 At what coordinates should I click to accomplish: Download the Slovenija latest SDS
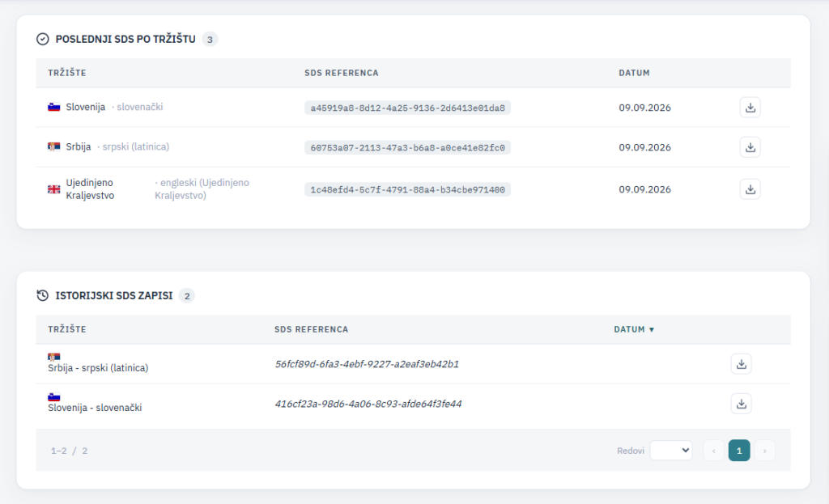coord(750,108)
